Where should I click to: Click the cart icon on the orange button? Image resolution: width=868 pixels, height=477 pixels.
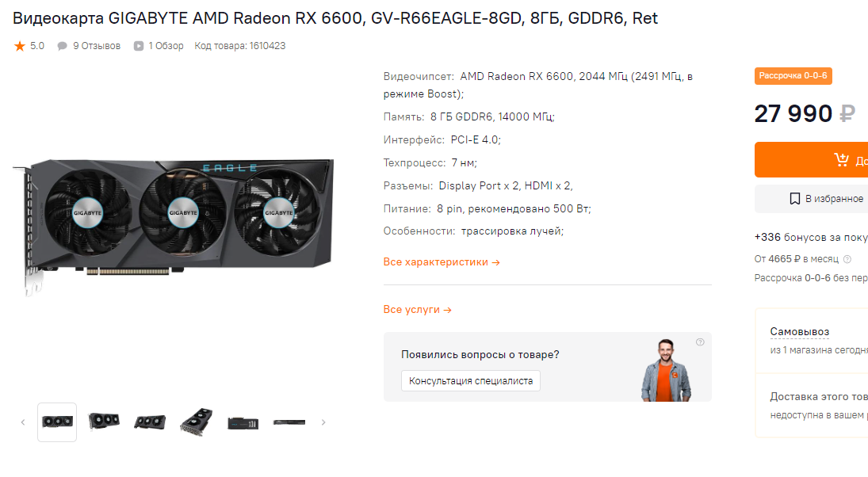[x=841, y=160]
